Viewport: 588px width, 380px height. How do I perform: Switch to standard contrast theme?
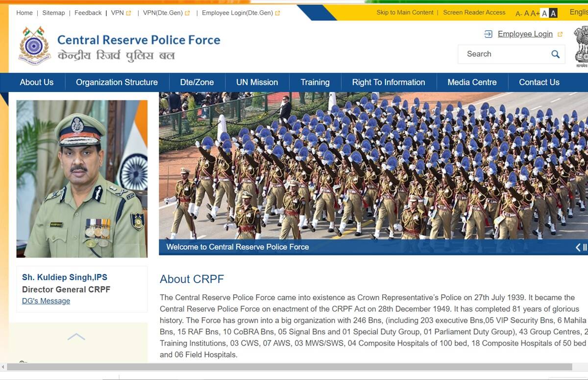(544, 12)
